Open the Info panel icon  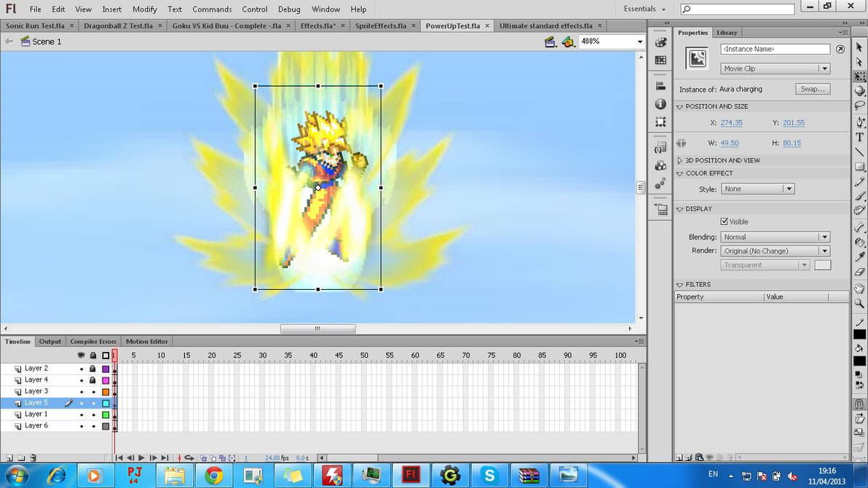point(660,103)
